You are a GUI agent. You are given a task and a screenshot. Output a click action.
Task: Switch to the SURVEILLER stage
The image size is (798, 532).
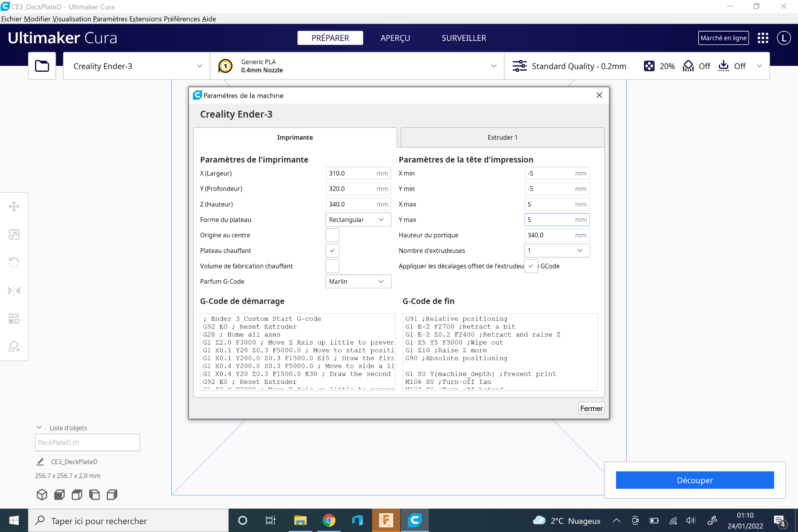click(x=464, y=38)
